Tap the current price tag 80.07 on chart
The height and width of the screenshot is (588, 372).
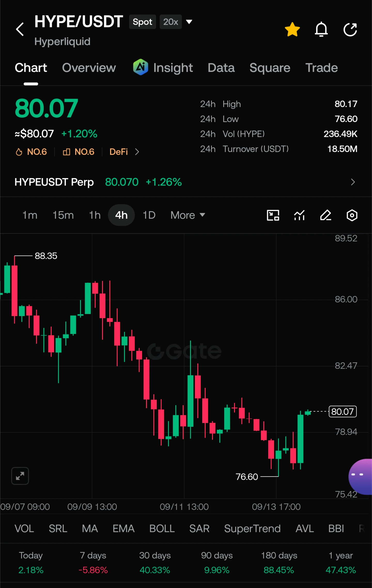coord(343,411)
